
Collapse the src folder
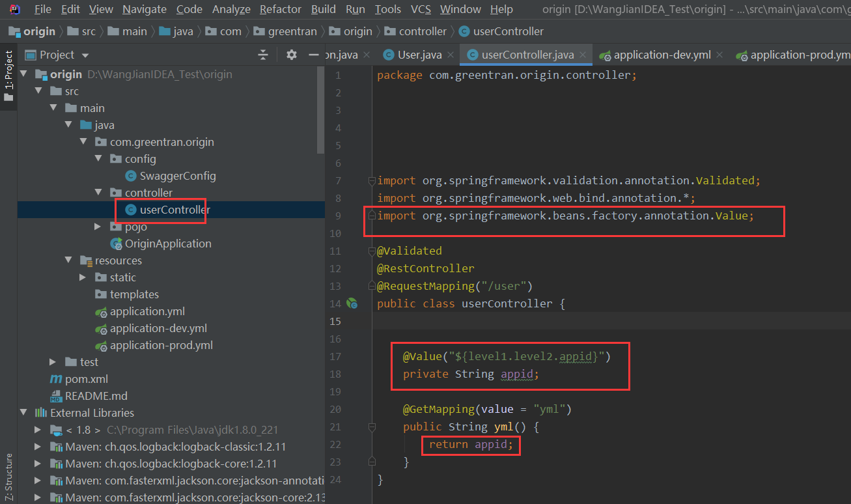pos(38,91)
